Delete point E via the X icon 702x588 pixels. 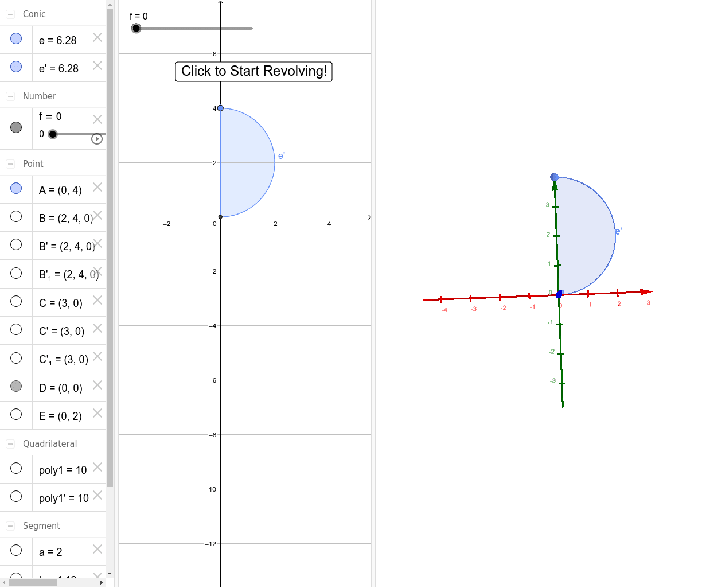coord(97,413)
